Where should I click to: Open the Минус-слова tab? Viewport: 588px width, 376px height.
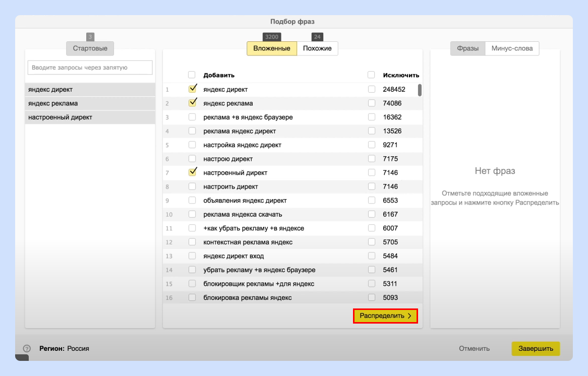pyautogui.click(x=512, y=48)
